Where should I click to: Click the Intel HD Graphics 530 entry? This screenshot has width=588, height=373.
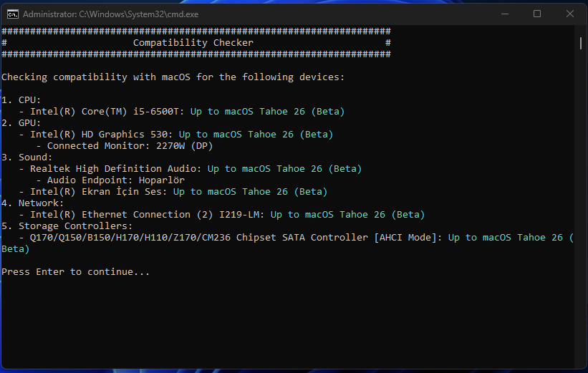tap(102, 135)
